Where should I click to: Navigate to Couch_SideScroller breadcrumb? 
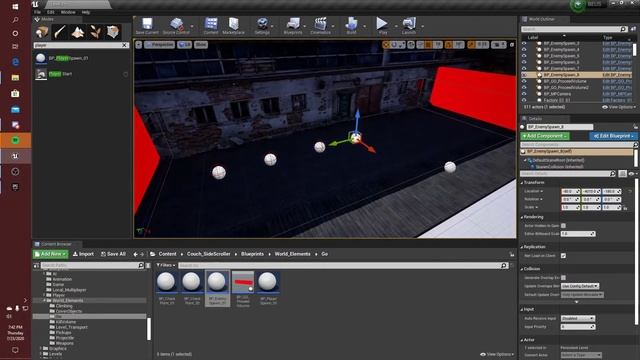209,254
